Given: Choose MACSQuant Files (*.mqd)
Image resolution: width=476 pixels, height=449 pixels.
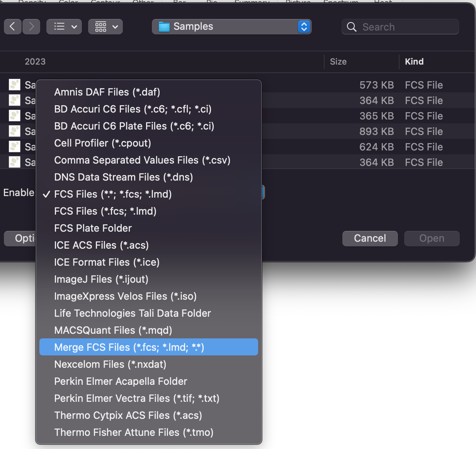Looking at the screenshot, I should coord(149,330).
